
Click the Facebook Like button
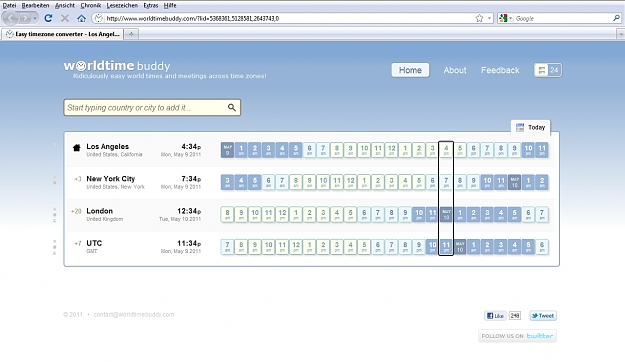pyautogui.click(x=495, y=316)
